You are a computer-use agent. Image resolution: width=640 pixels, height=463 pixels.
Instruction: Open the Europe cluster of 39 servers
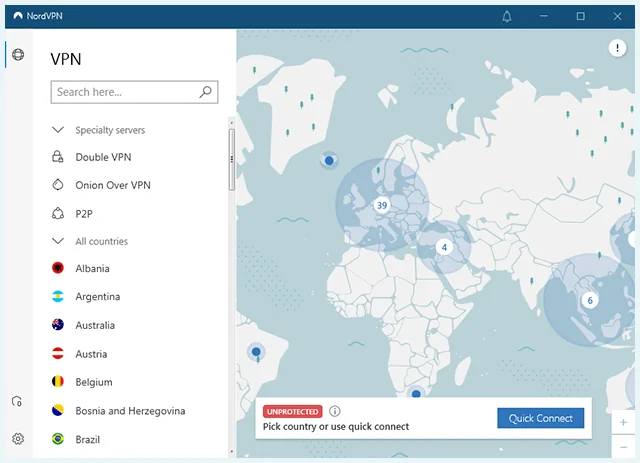(382, 205)
